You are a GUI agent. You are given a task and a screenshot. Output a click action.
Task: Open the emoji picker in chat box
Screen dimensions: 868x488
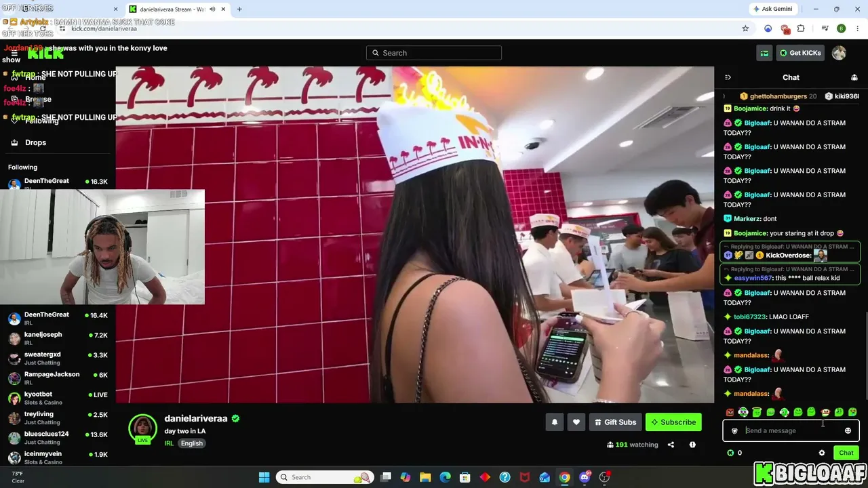point(848,430)
